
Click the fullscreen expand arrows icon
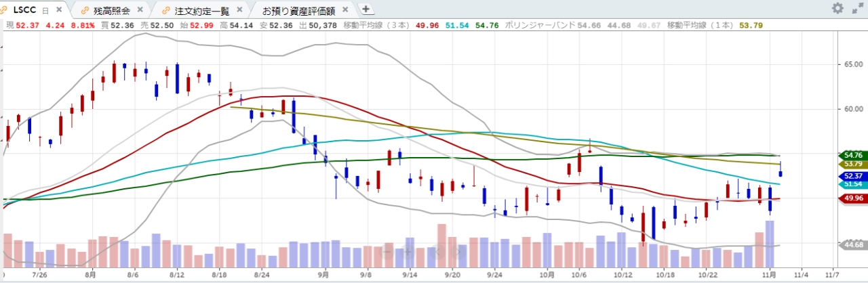tap(856, 9)
